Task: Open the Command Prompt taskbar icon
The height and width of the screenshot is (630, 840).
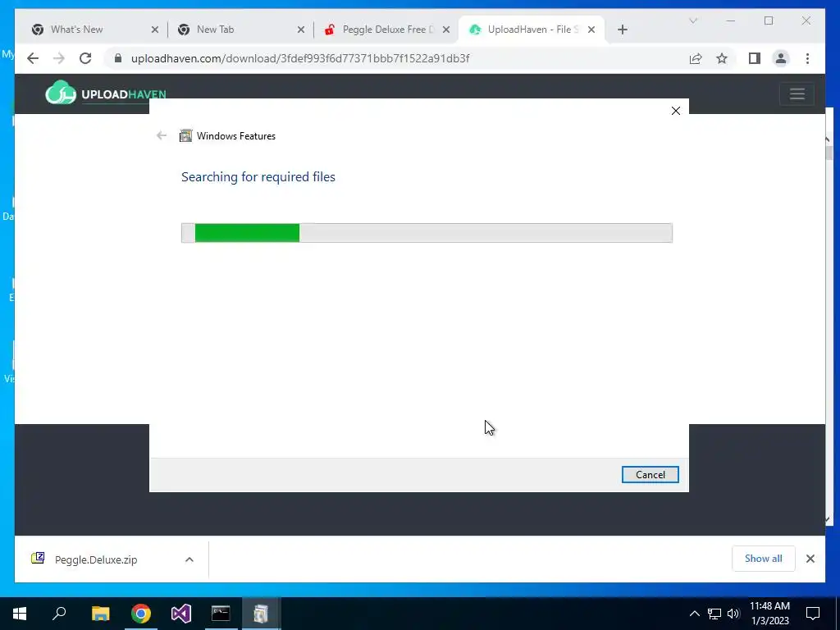Action: pos(221,614)
